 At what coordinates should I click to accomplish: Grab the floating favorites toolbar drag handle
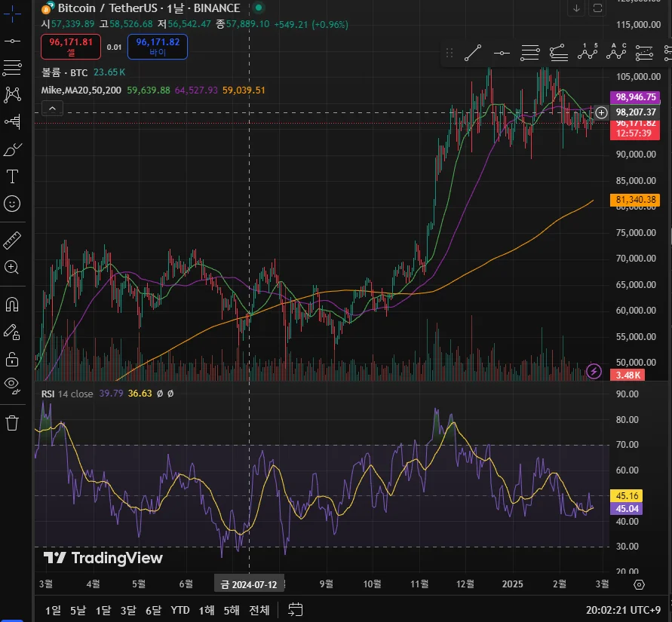coord(450,53)
